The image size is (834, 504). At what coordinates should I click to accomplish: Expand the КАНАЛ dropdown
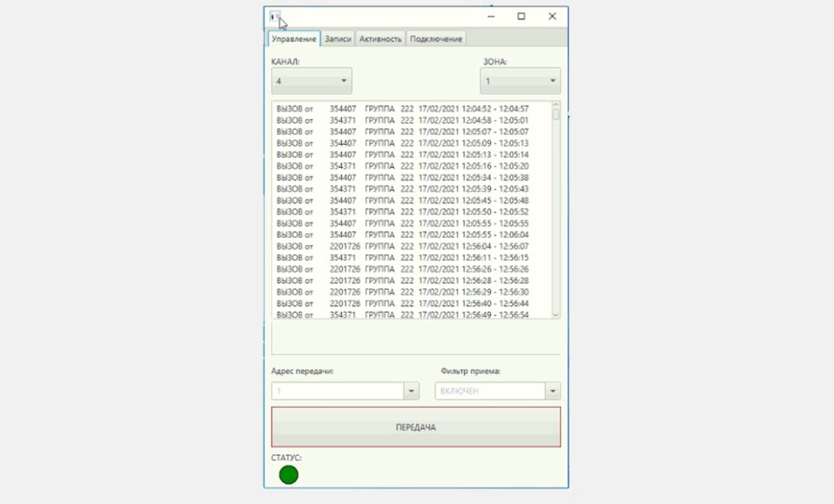point(312,81)
